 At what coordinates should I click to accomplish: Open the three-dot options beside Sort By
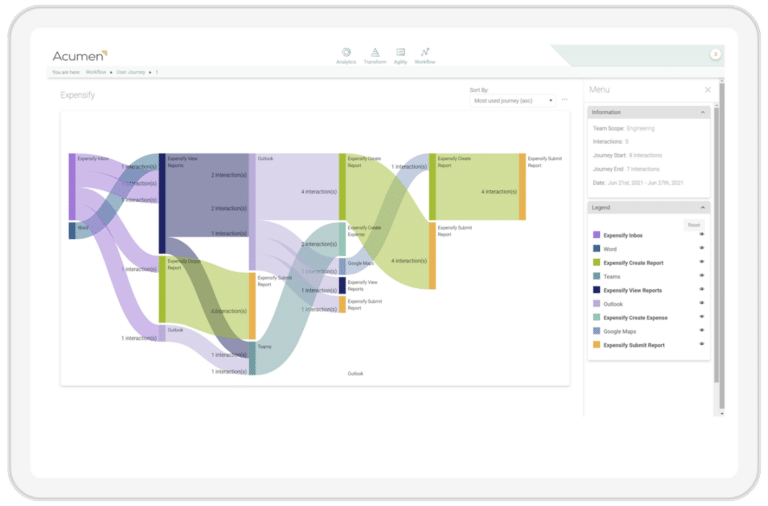[x=565, y=100]
